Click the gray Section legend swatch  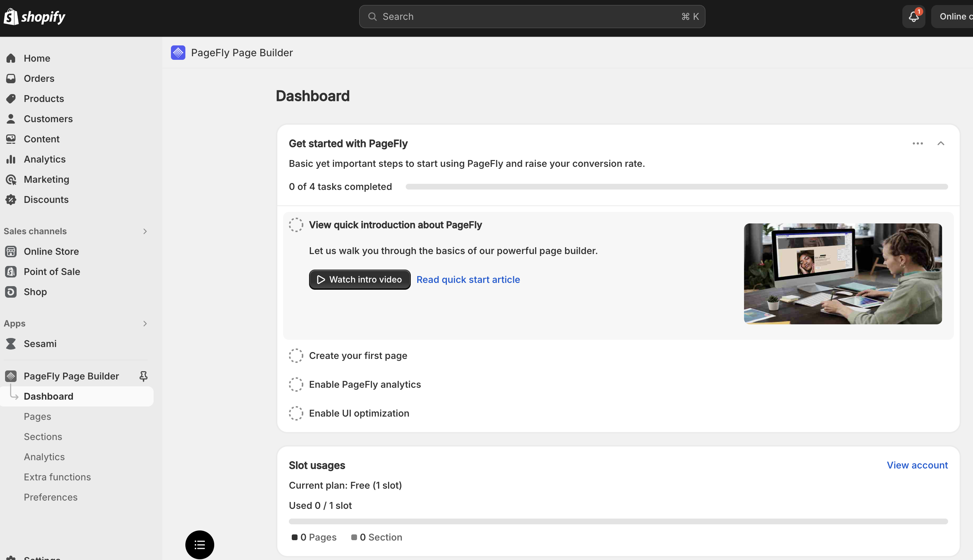[x=354, y=537]
